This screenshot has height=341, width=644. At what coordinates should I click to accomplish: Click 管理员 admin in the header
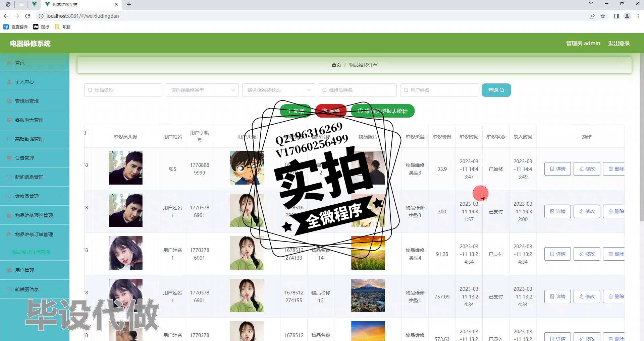point(583,44)
